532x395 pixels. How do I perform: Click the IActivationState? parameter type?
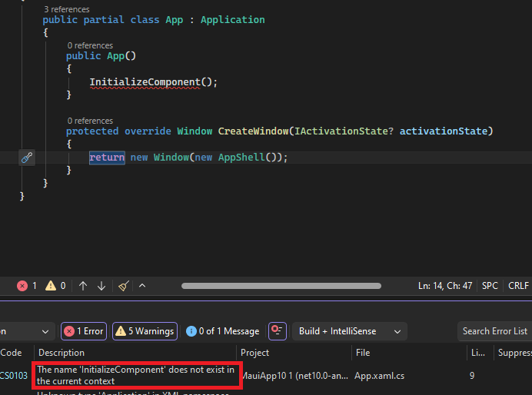point(344,131)
